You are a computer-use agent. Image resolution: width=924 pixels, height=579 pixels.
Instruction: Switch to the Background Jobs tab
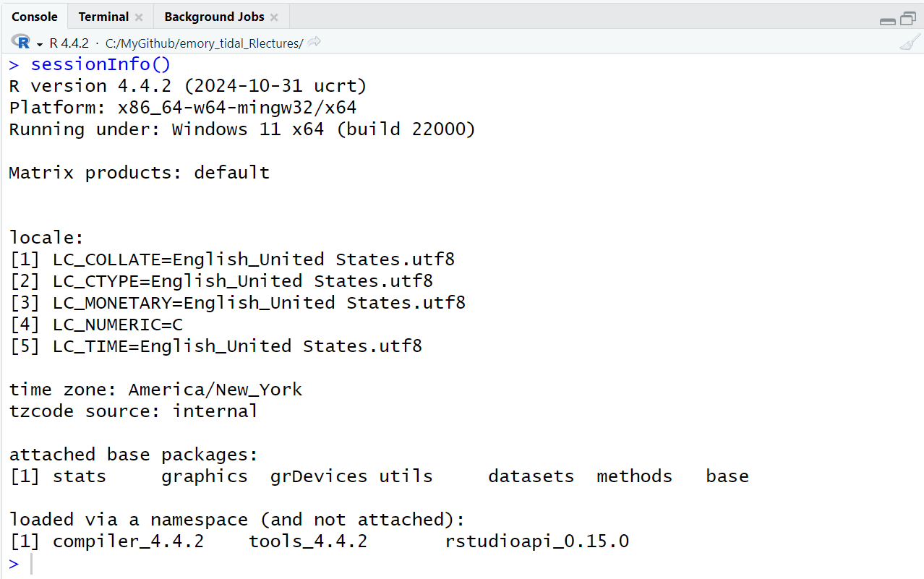pyautogui.click(x=214, y=17)
